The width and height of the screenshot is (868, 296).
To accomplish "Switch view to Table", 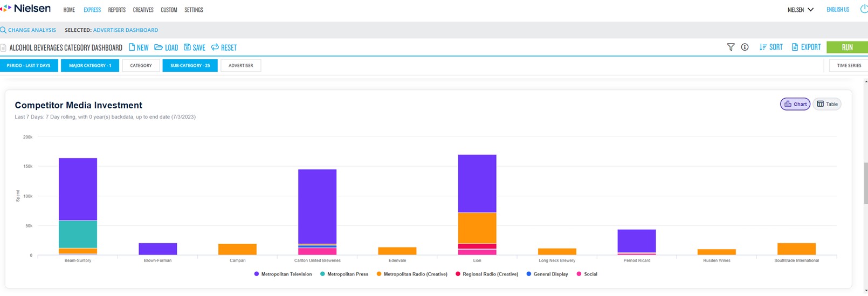I will pyautogui.click(x=827, y=104).
